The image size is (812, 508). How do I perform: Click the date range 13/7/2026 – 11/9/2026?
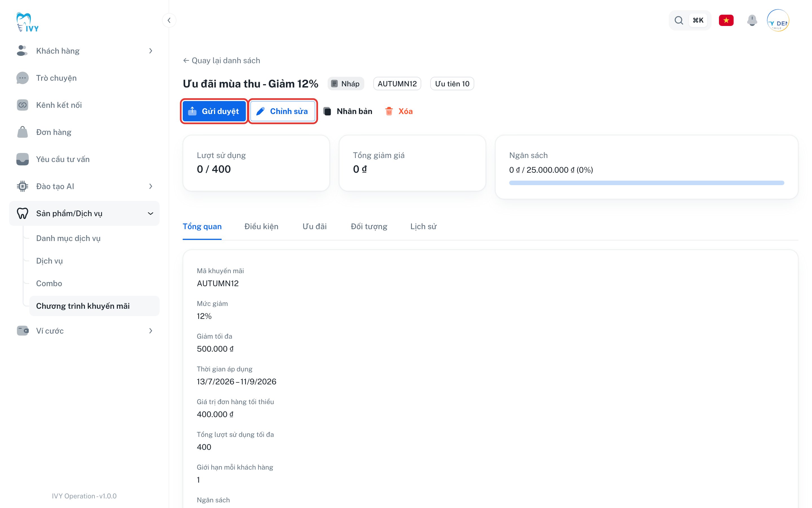[x=237, y=382]
